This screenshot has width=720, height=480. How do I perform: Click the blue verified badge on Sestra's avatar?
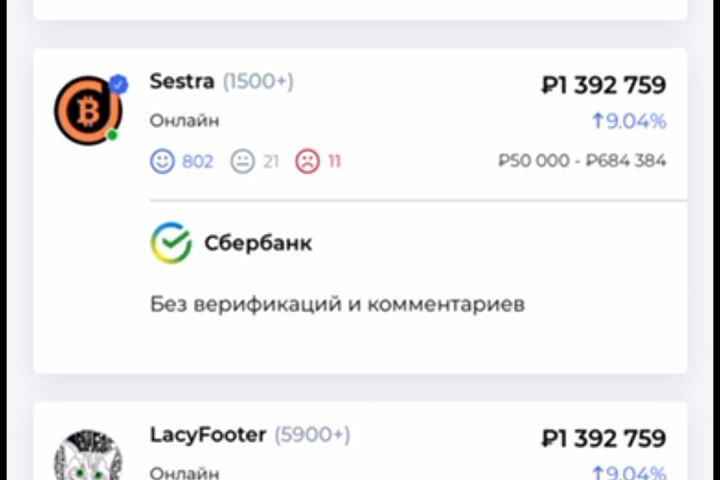click(x=118, y=83)
